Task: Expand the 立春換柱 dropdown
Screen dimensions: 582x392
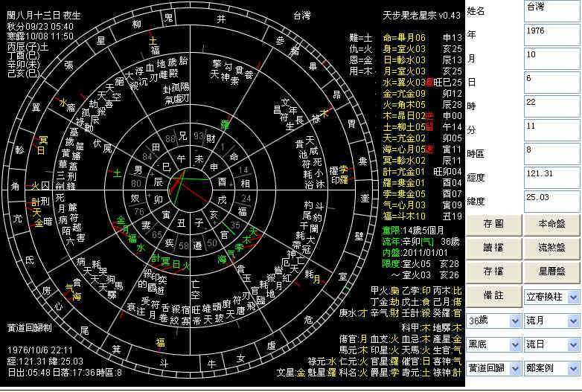Action: (x=574, y=297)
